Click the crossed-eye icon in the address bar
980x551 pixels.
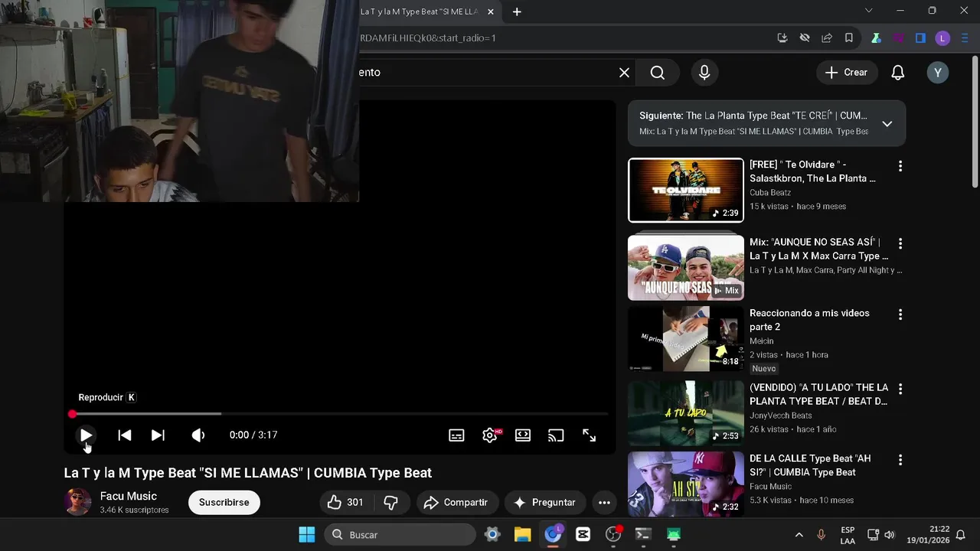(x=805, y=37)
